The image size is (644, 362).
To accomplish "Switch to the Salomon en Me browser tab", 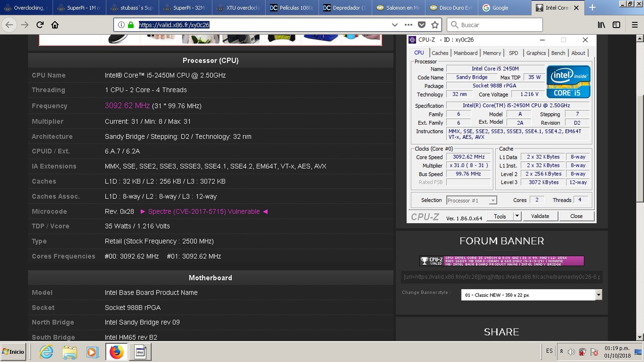I will point(398,8).
